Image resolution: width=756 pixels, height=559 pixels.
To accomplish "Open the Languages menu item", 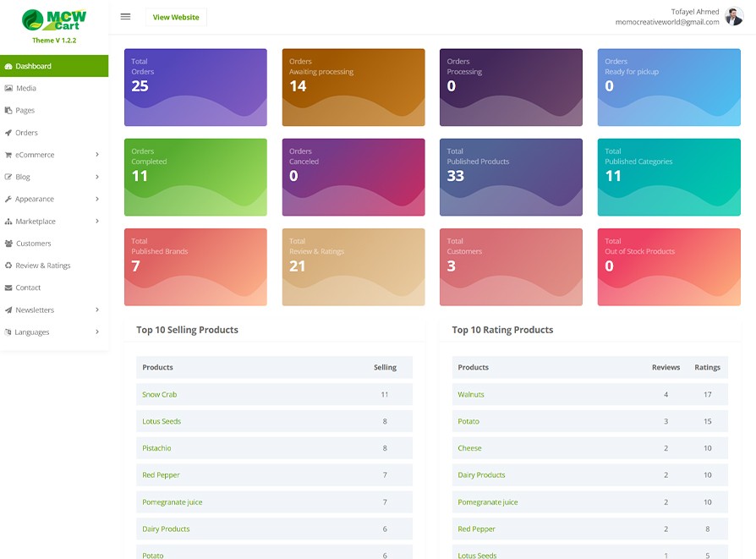I will pos(32,332).
